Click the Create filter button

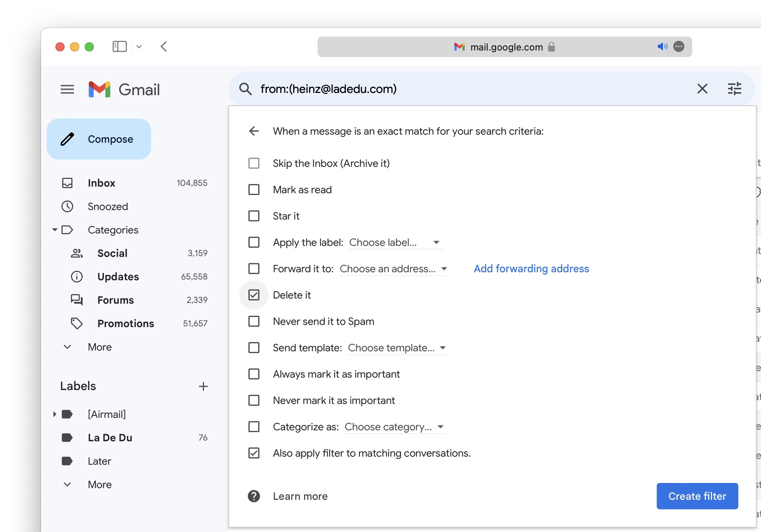[x=697, y=496]
